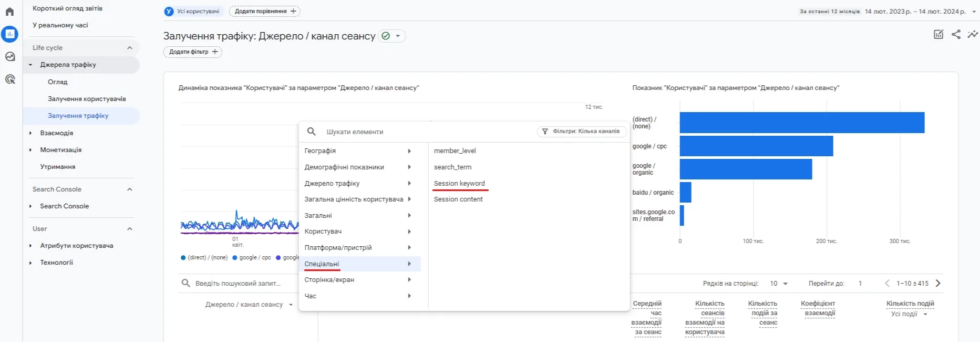Open the Reports icon in left rail

pos(9,34)
